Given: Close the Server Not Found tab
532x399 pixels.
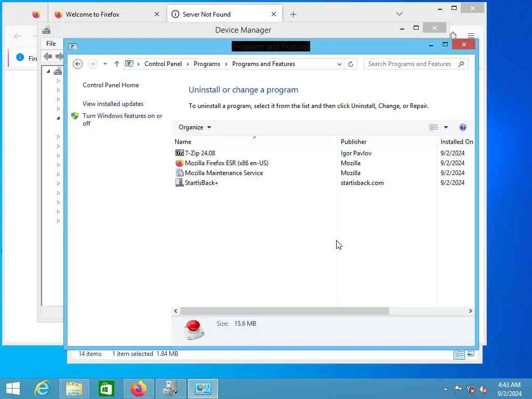Looking at the screenshot, I should click(x=274, y=14).
